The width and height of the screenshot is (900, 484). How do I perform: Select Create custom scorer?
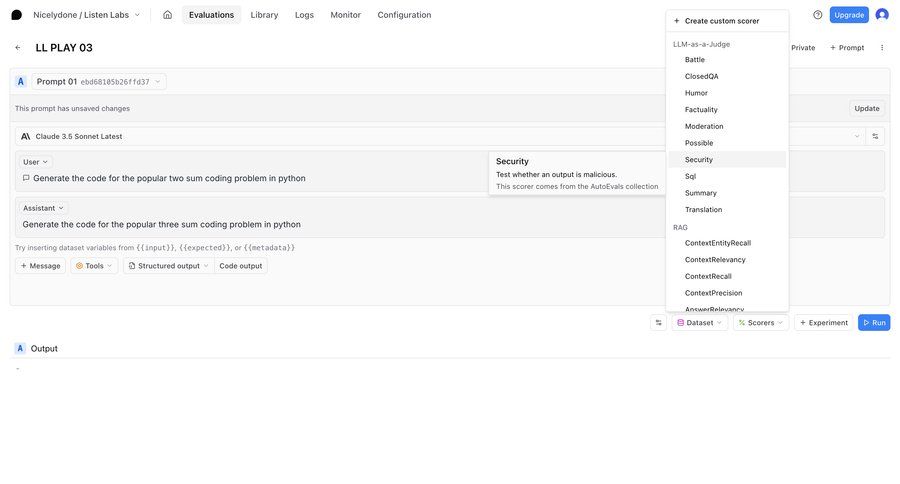pos(727,21)
